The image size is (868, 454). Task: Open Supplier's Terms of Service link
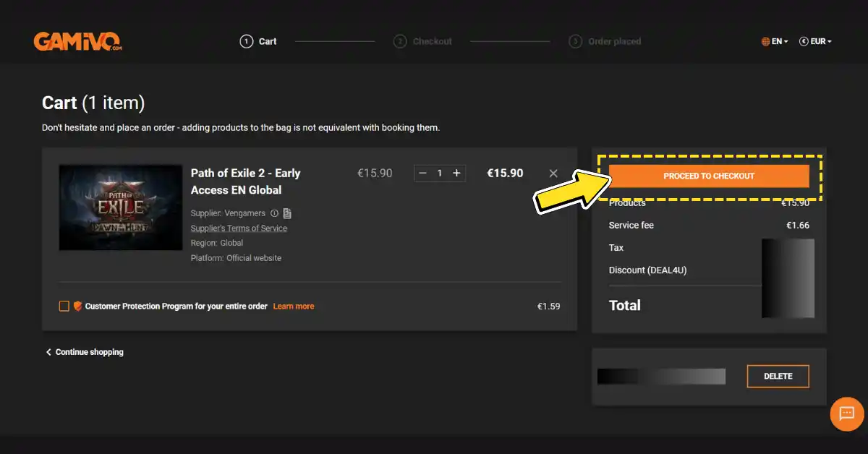pos(239,228)
